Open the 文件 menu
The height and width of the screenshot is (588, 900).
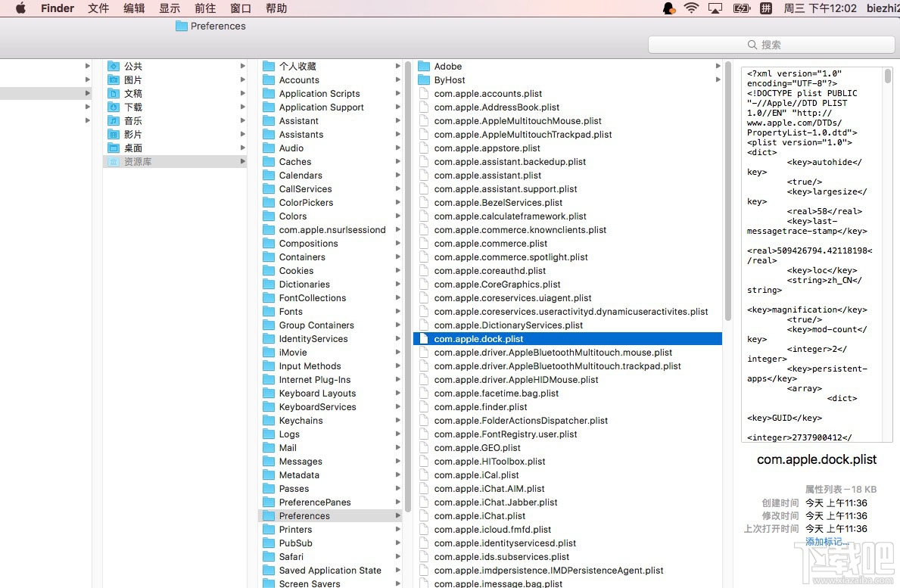(x=98, y=8)
